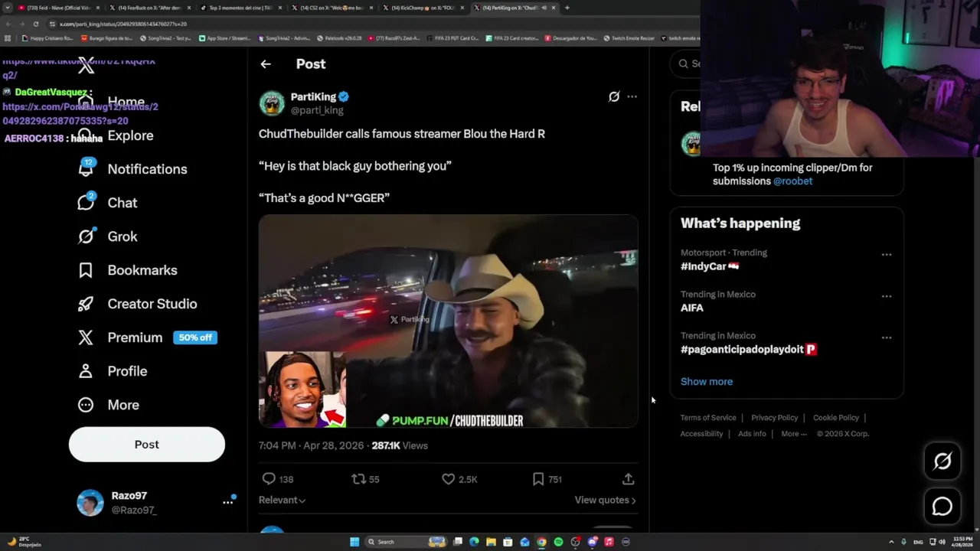This screenshot has height=551, width=980.
Task: Open the @roobet mention link
Action: click(x=792, y=181)
